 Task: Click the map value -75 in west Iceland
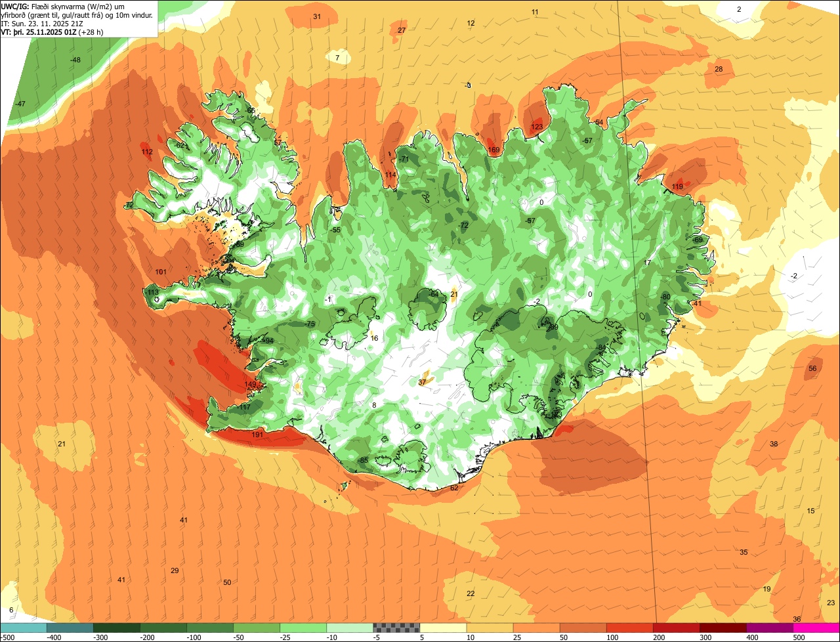(x=310, y=324)
